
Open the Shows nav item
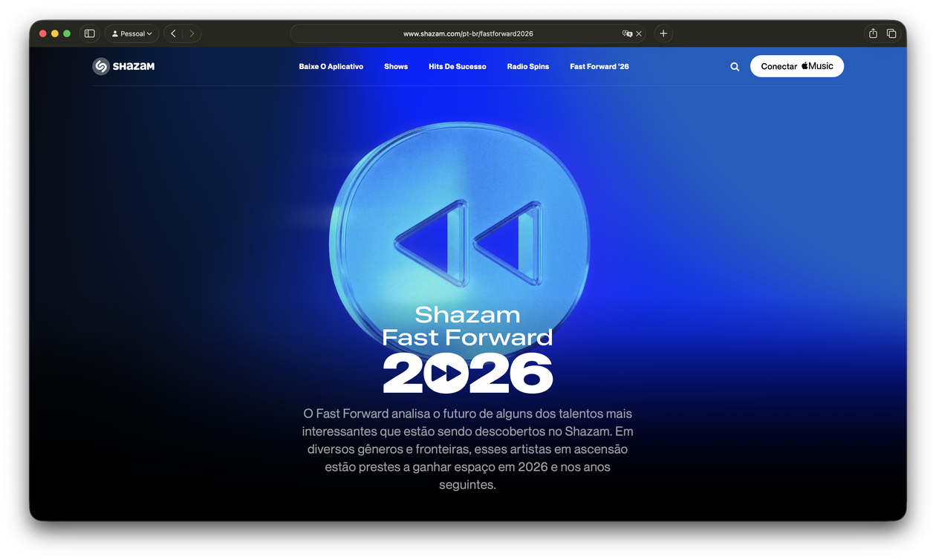396,67
